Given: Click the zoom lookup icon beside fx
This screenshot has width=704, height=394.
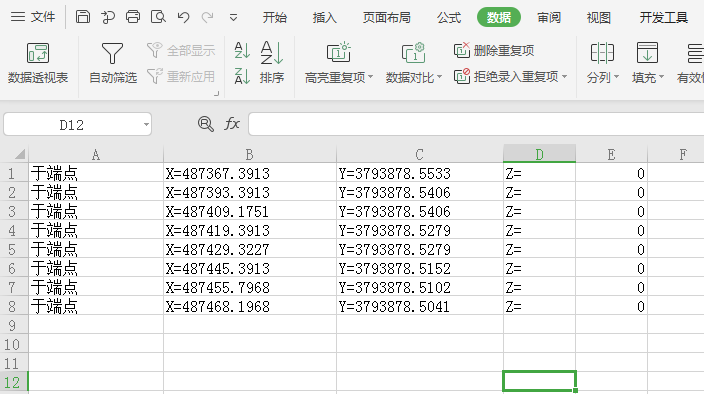Looking at the screenshot, I should coord(206,124).
